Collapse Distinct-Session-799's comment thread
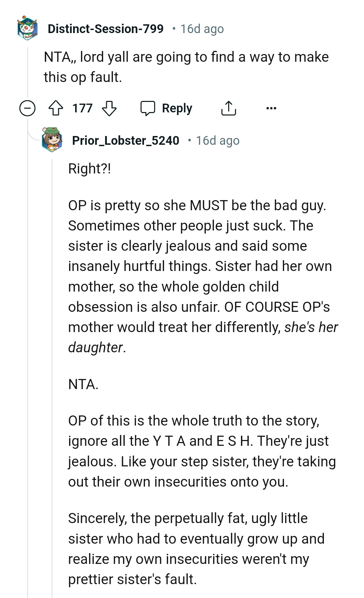Image resolution: width=364 pixels, height=598 pixels. [x=28, y=108]
